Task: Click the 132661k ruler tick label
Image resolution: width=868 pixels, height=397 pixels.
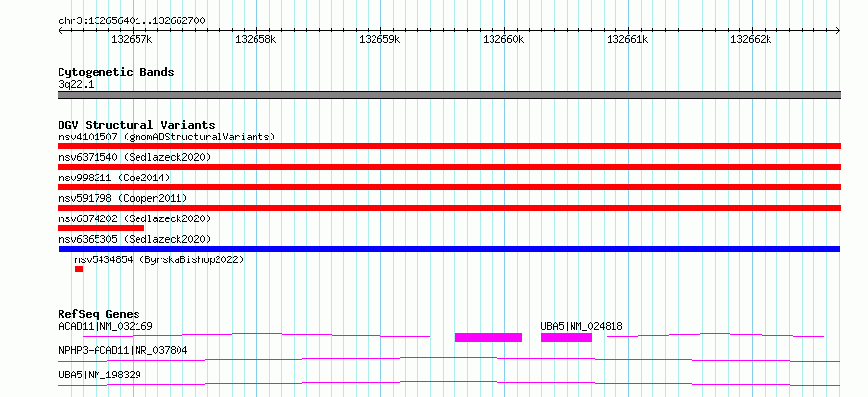Action: [x=628, y=40]
